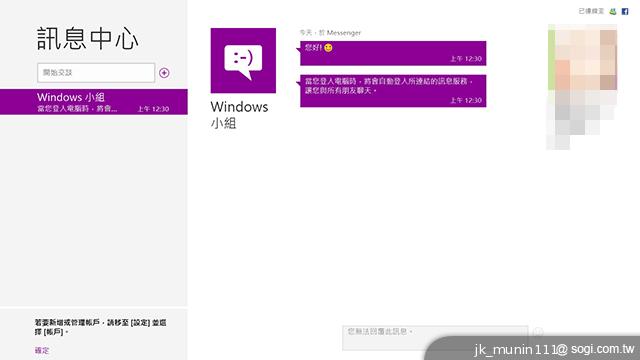Add a new conversation with the plus icon
Image resolution: width=640 pixels, height=360 pixels.
click(x=164, y=73)
